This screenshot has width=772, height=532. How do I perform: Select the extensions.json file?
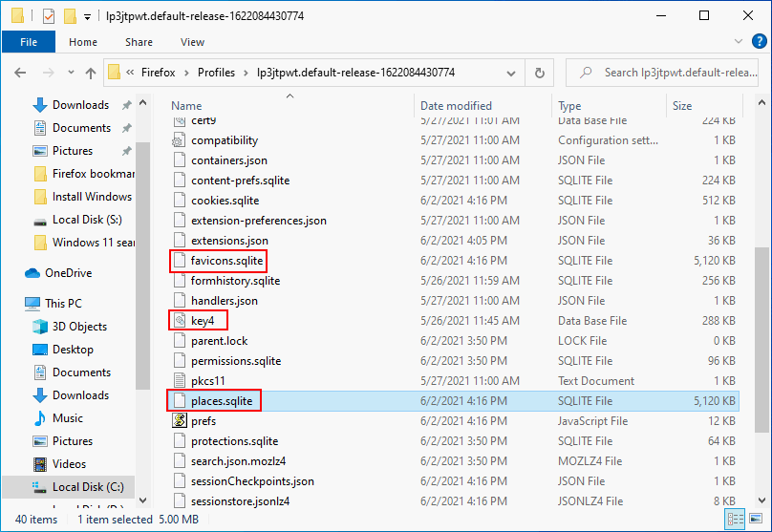229,241
